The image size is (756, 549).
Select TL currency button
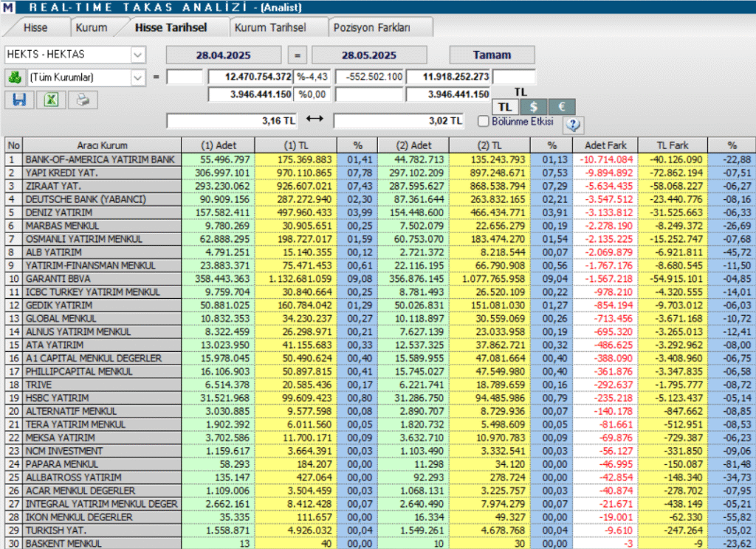505,107
